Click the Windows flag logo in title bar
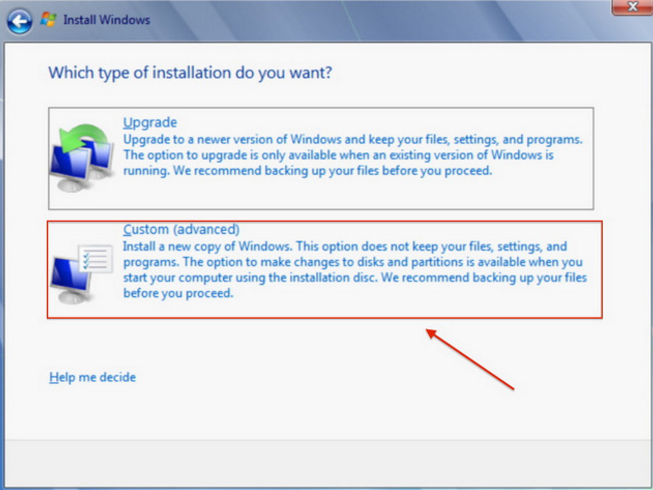Screen dimensions: 653x490 [48, 19]
